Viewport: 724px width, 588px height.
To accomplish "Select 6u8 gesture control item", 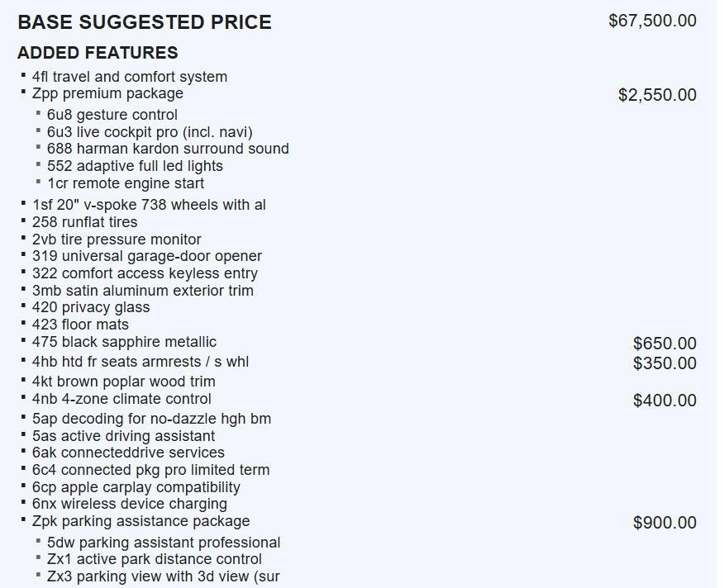I will click(112, 115).
